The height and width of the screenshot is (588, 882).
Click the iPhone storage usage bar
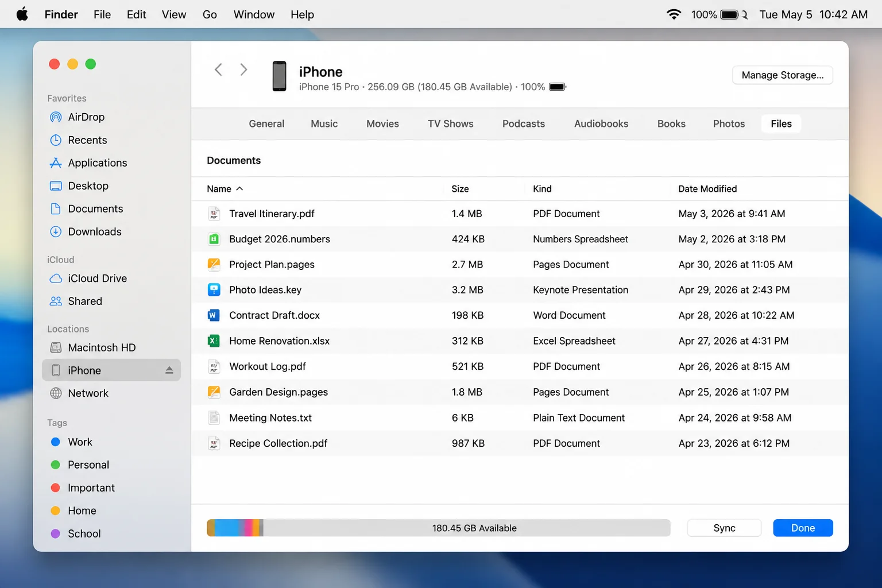439,528
